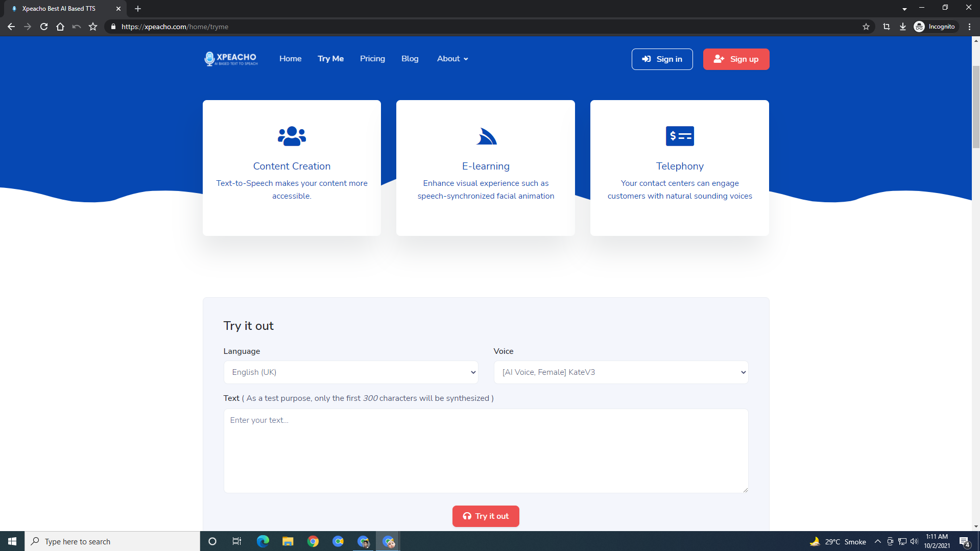Open the red-yellow-green Google Chrome taskbar icon
The height and width of the screenshot is (551, 980).
click(x=313, y=541)
